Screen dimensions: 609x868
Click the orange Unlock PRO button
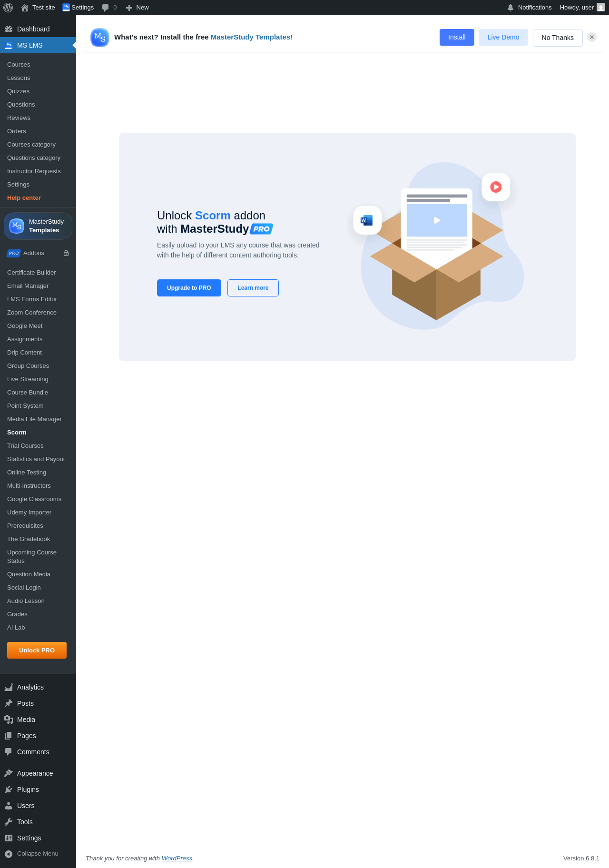point(37,651)
